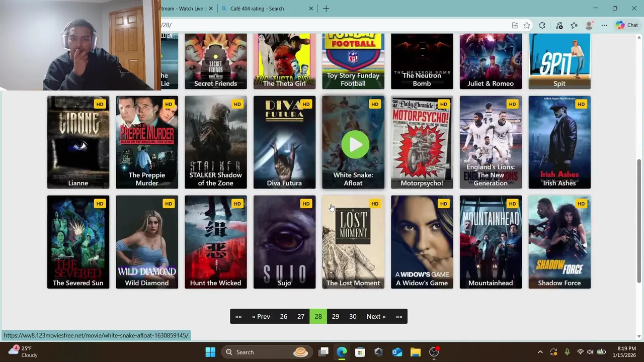
Task: Switch to the Watch Live stream tab
Action: [x=184, y=9]
